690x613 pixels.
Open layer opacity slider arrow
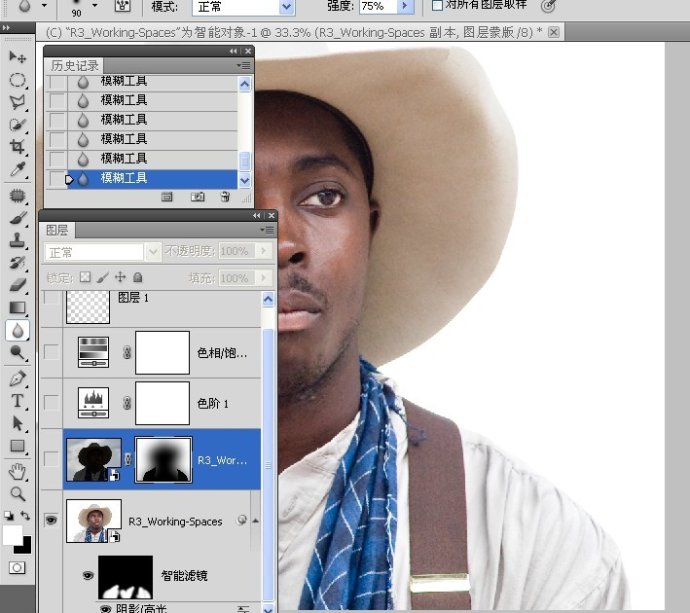coord(264,251)
